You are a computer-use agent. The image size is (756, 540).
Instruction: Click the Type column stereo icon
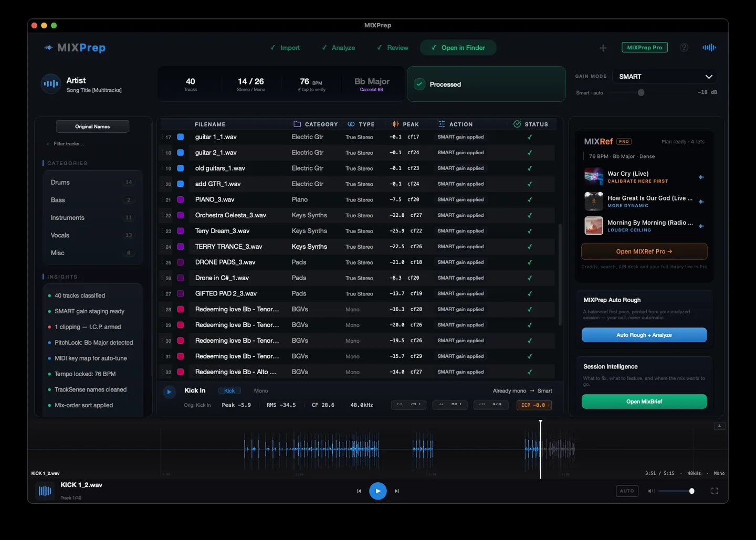click(x=351, y=124)
